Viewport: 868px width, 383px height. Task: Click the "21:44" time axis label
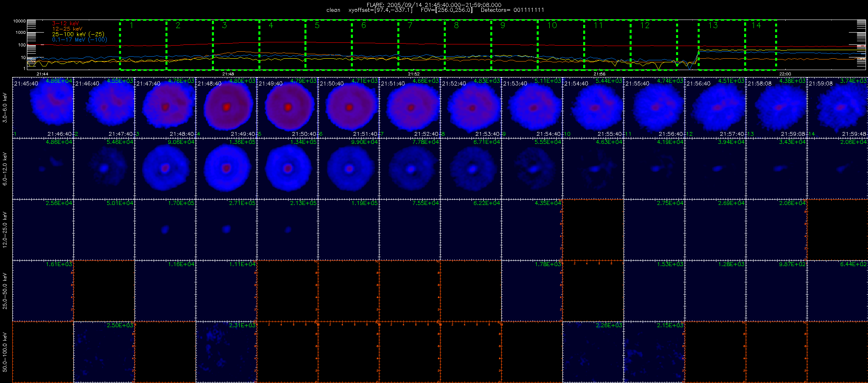(x=42, y=74)
